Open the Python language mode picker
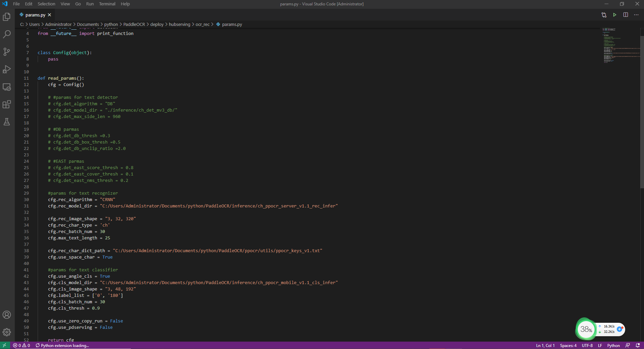This screenshot has height=349, width=644. point(613,345)
